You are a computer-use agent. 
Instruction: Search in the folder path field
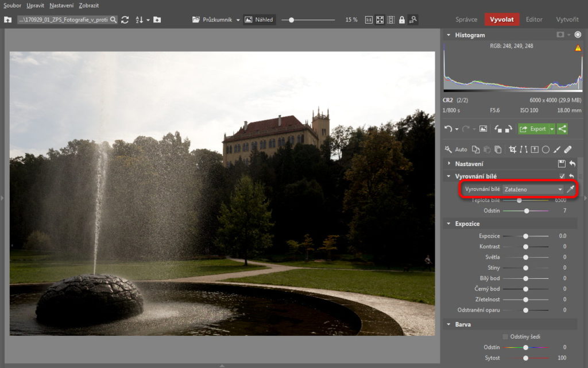pyautogui.click(x=113, y=20)
